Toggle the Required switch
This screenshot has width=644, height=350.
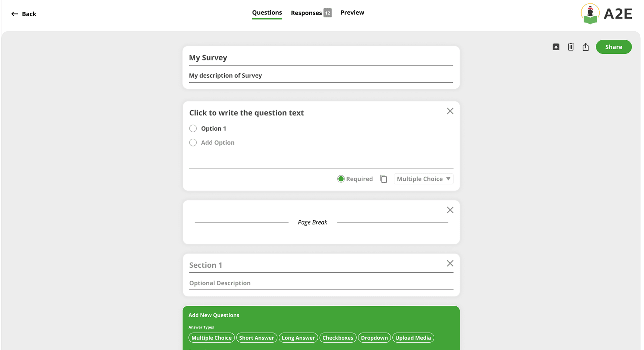point(341,179)
